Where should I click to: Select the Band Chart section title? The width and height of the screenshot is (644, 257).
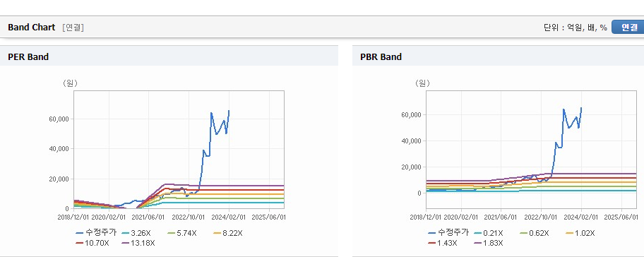pos(31,27)
